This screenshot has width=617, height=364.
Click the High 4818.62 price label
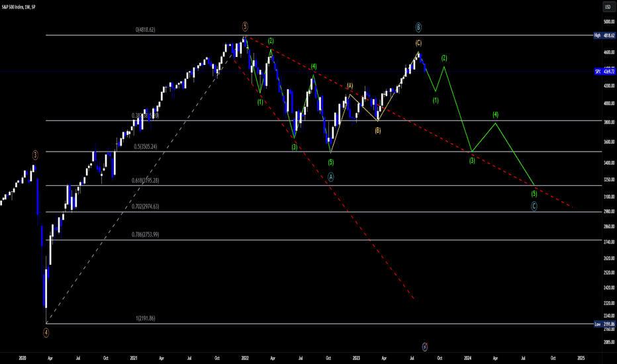pos(606,35)
